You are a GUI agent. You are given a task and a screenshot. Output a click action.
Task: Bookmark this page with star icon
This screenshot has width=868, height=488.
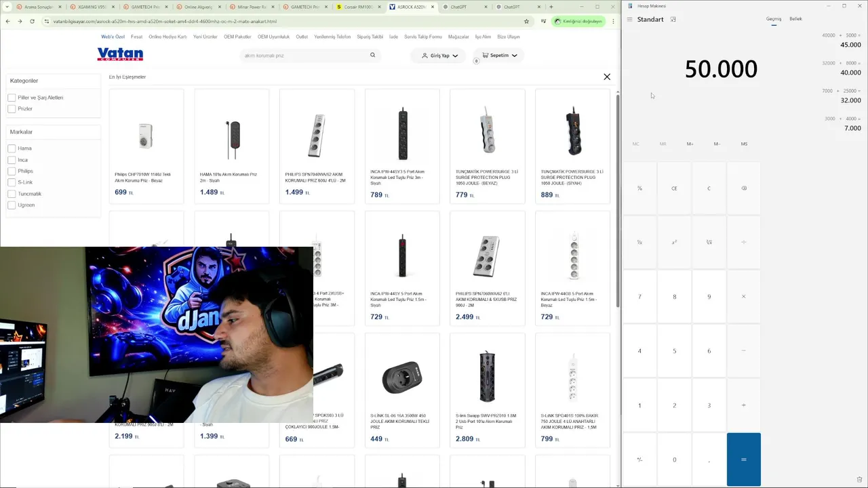click(526, 21)
